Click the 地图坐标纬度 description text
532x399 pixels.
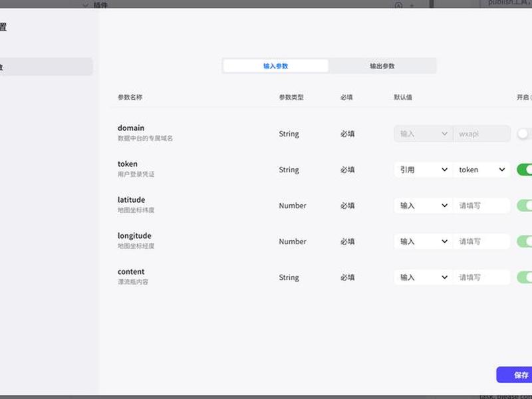[136, 210]
